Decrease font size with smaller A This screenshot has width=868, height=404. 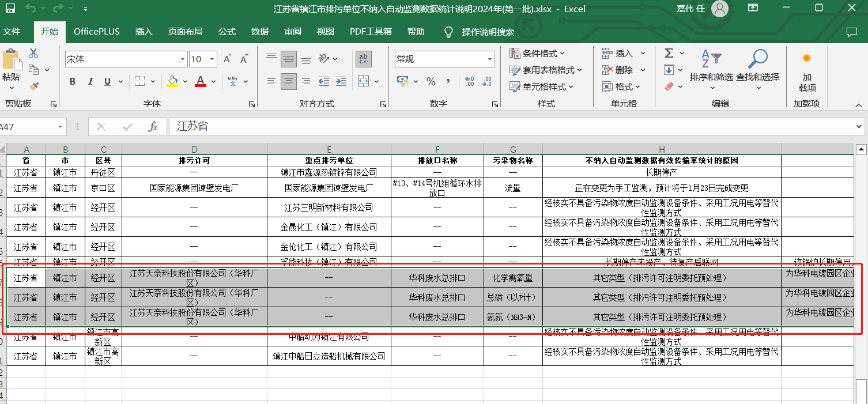coord(244,59)
